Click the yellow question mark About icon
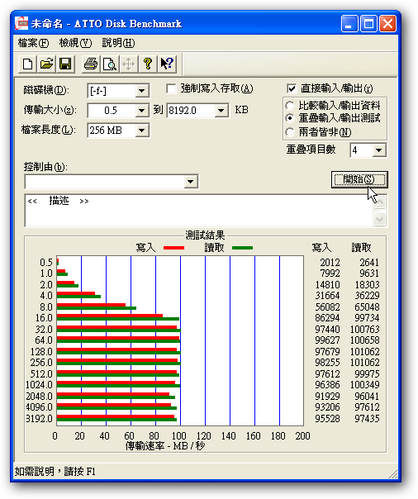 pyautogui.click(x=148, y=64)
